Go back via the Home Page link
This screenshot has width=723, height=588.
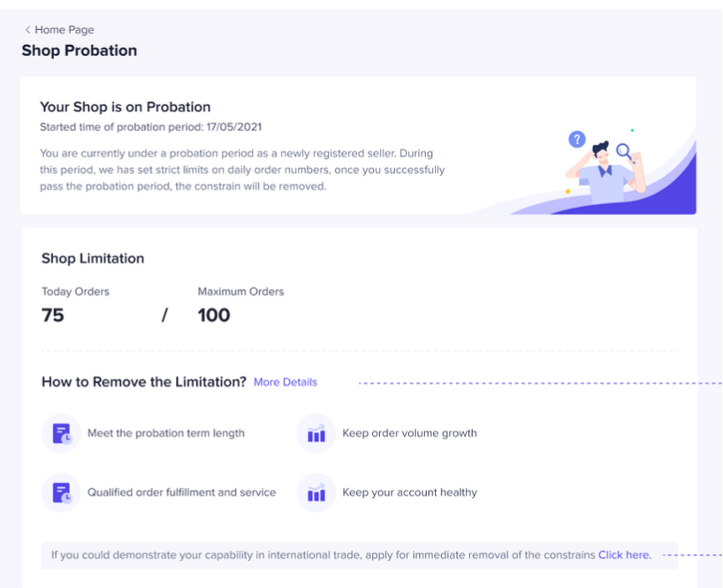coord(64,30)
